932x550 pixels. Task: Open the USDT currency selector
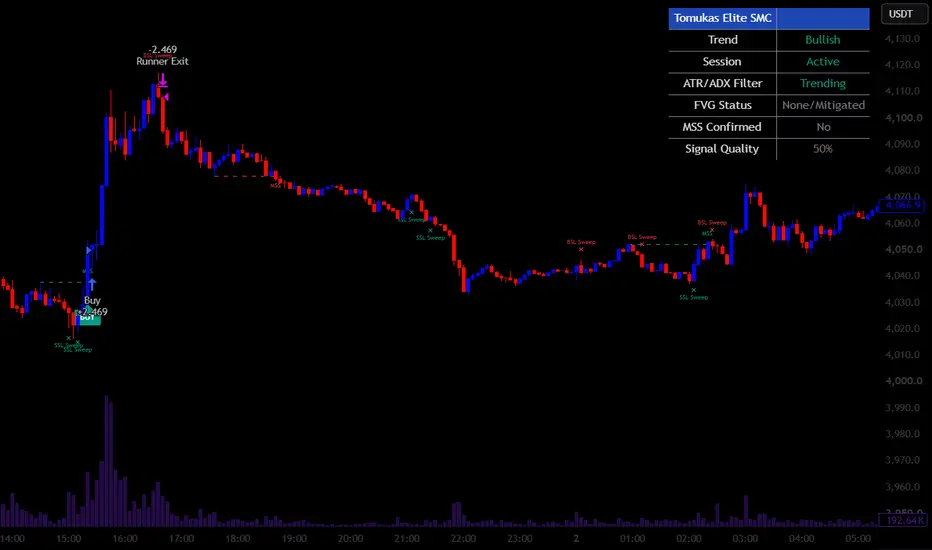tap(903, 14)
